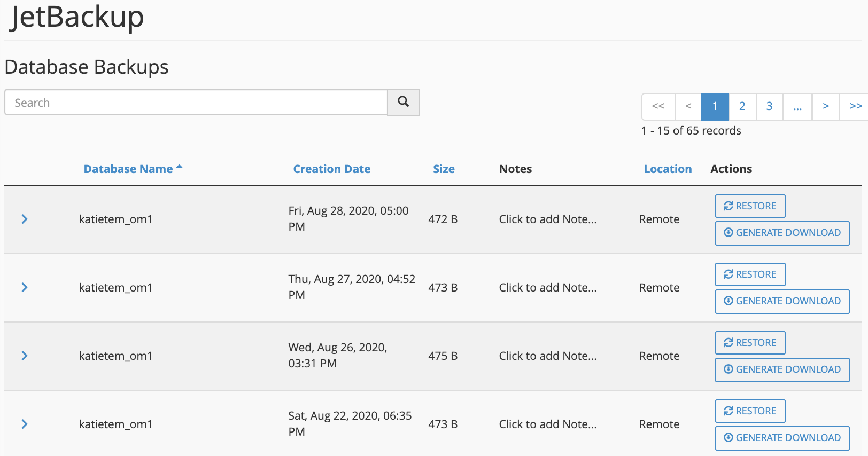Generate download for Aug 28 backup
The height and width of the screenshot is (456, 868).
click(782, 233)
